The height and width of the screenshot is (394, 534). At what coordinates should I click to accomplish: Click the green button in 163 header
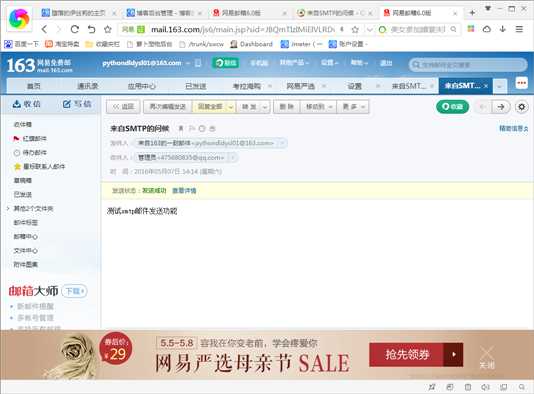pyautogui.click(x=225, y=63)
